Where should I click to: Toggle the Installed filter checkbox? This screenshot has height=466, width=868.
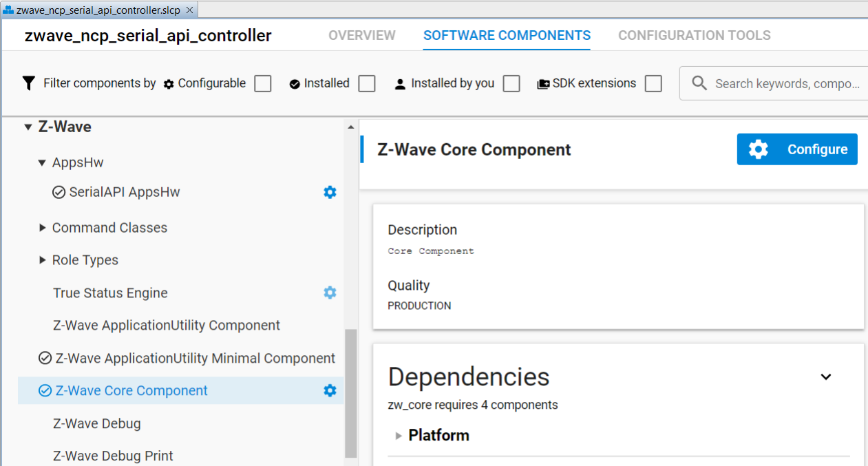click(x=367, y=83)
